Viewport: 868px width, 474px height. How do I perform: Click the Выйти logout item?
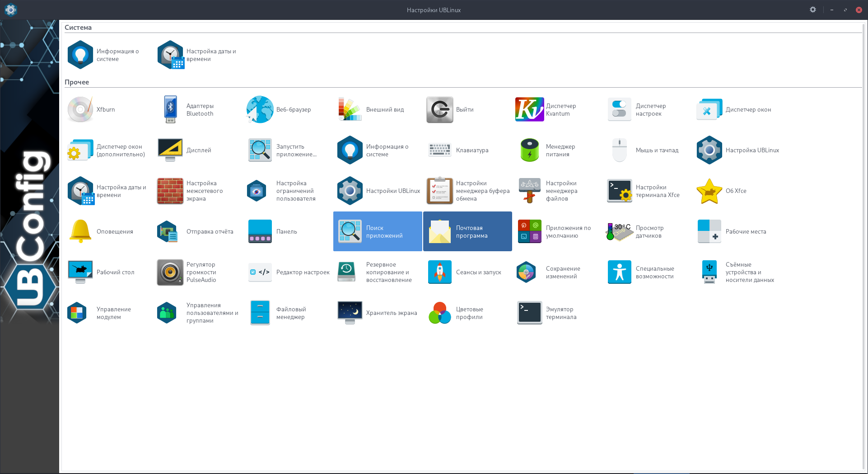pyautogui.click(x=467, y=109)
